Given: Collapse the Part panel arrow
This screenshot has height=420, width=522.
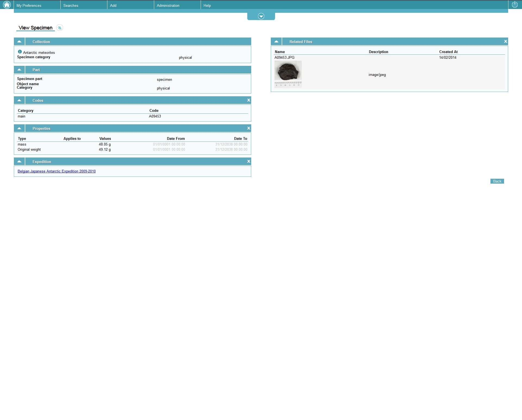Looking at the screenshot, I should (x=19, y=70).
